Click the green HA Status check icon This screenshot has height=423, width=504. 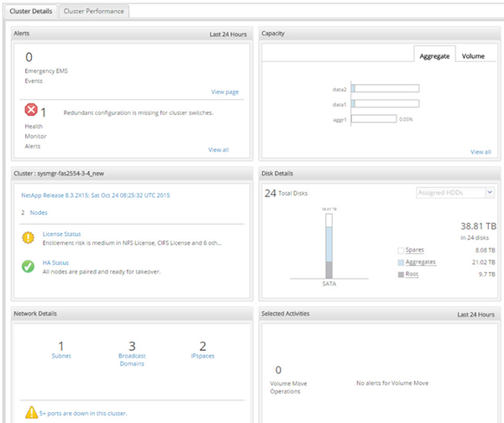[x=29, y=266]
